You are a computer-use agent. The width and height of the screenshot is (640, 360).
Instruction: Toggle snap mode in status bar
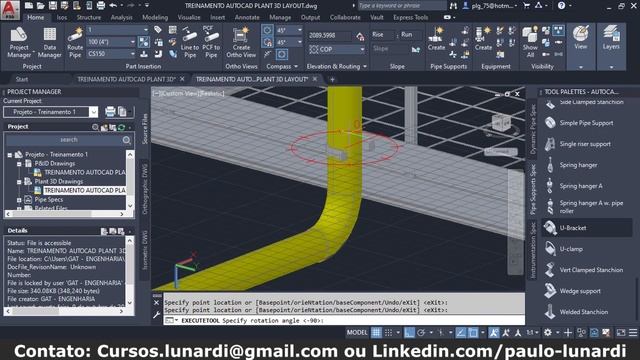click(x=388, y=333)
